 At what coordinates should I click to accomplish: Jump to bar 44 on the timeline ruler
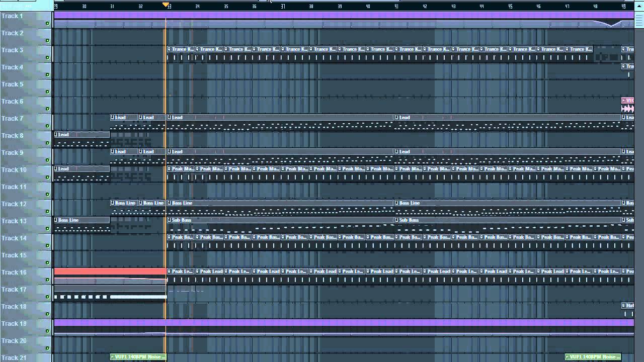pyautogui.click(x=481, y=6)
